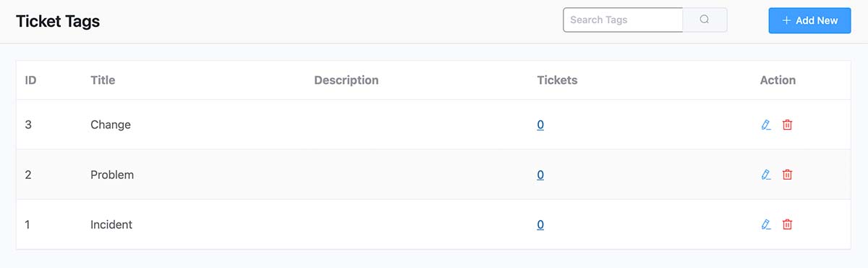The image size is (868, 268).
Task: Click the Title column header
Action: (x=103, y=80)
